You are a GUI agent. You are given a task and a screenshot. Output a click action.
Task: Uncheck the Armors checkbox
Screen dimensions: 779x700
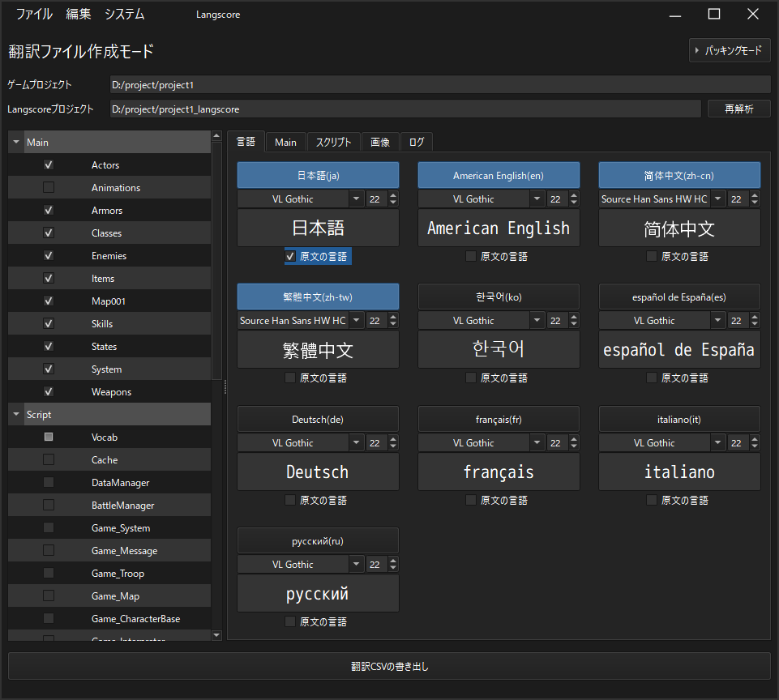click(49, 210)
